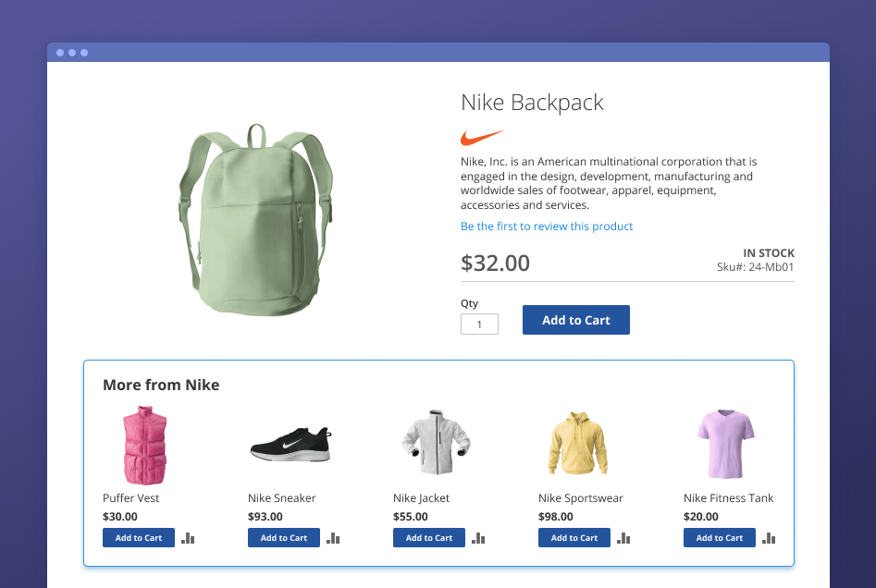Screen dimensions: 876x588
Task: Add Puffer Vest to cart
Action: [139, 538]
